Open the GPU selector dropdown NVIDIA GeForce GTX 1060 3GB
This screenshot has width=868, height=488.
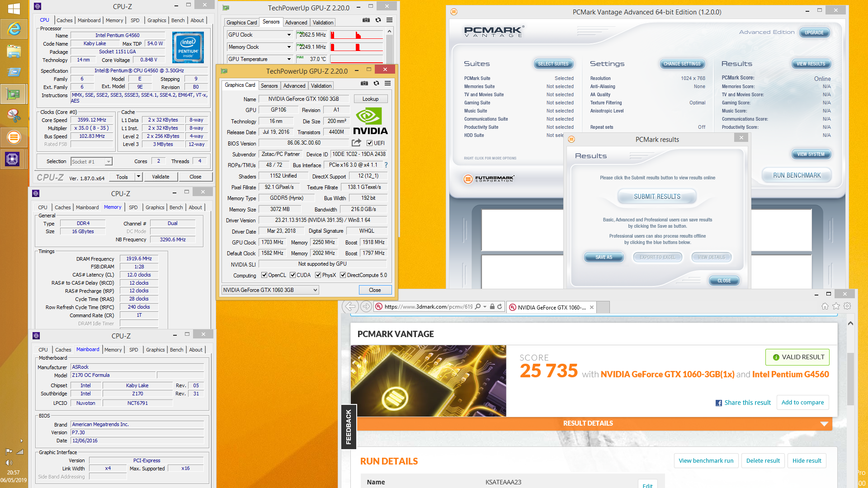click(x=270, y=290)
